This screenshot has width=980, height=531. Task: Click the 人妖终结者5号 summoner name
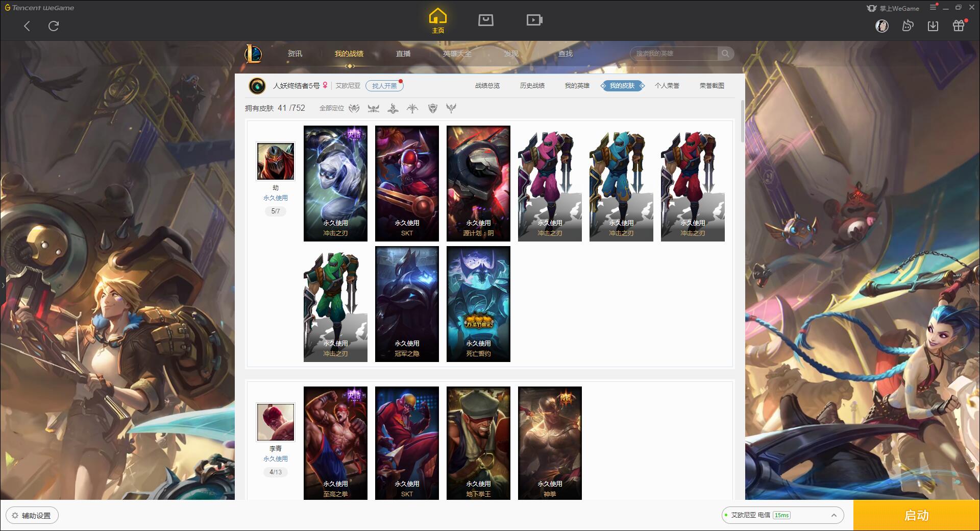click(x=296, y=86)
